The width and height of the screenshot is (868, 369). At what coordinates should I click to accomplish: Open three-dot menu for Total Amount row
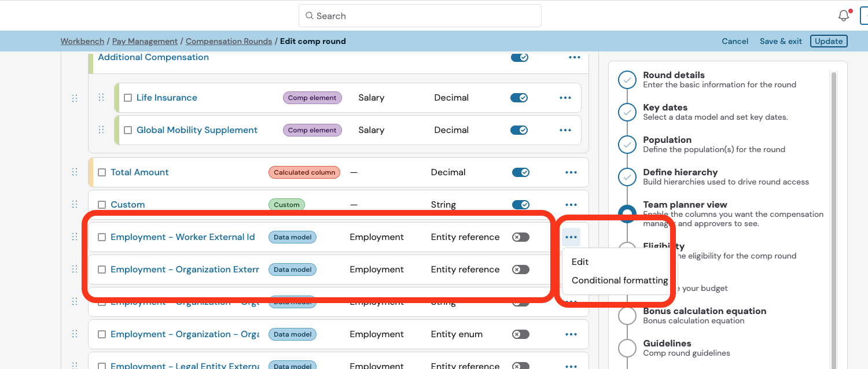pyautogui.click(x=571, y=172)
